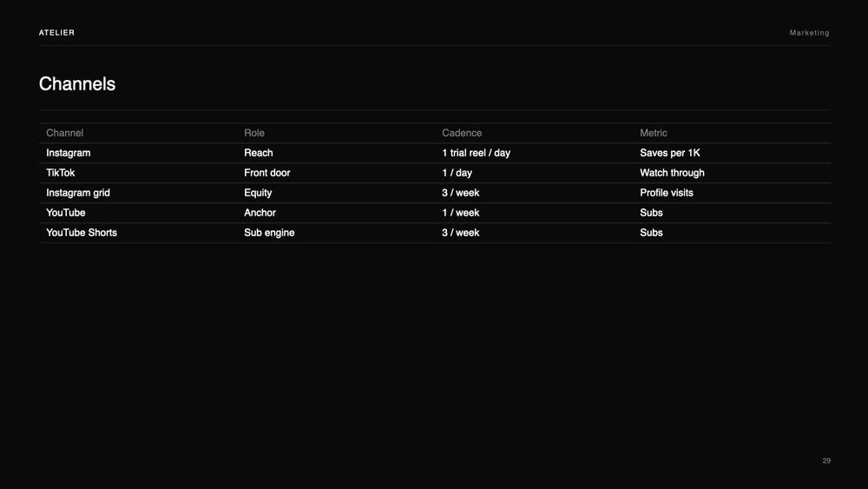Click the Sub engine role cell

click(x=269, y=233)
